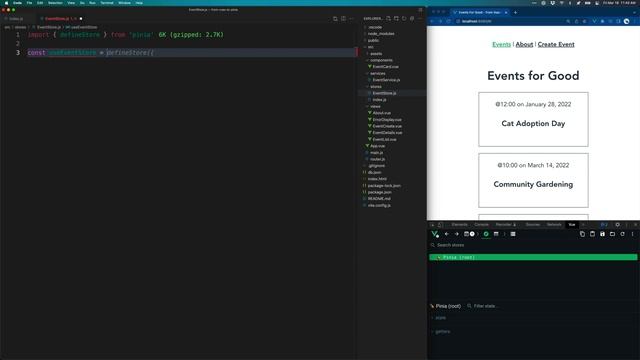Click the browser forward arrow
The image size is (640, 360).
pos(440,21)
